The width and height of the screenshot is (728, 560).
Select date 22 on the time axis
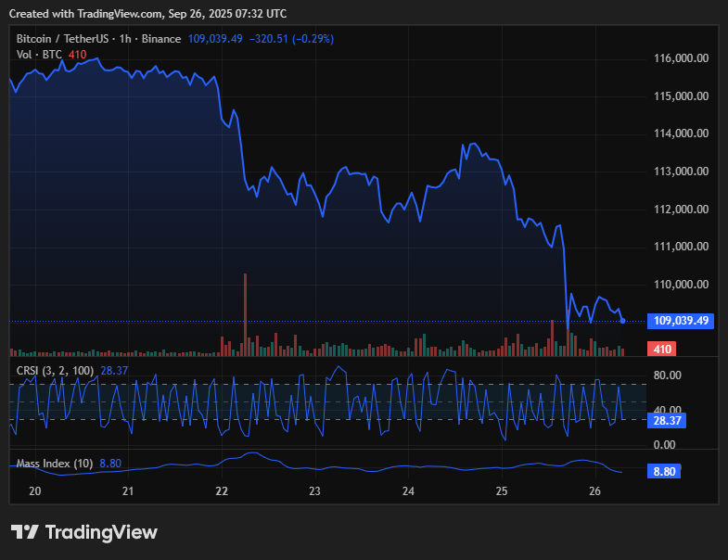pos(222,491)
